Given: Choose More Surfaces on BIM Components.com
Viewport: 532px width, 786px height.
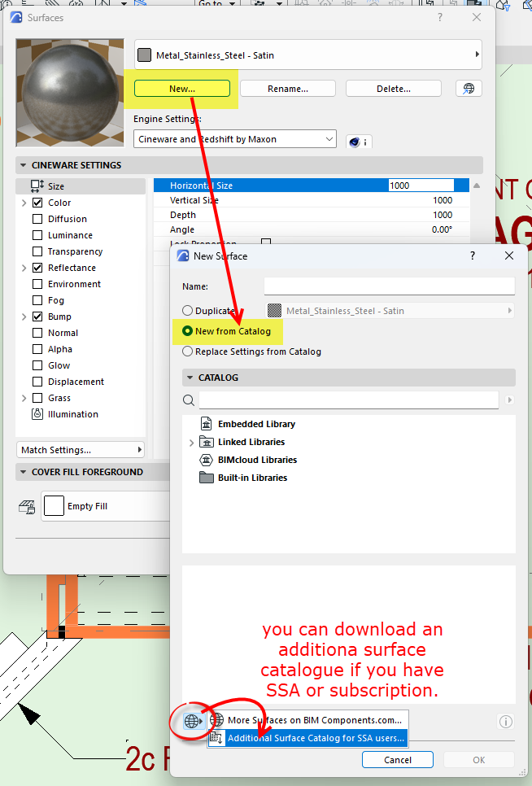Looking at the screenshot, I should point(308,720).
